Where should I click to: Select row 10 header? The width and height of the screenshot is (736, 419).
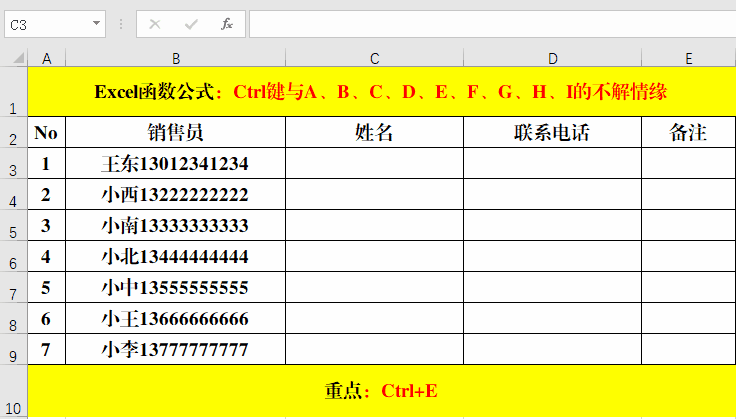point(13,391)
